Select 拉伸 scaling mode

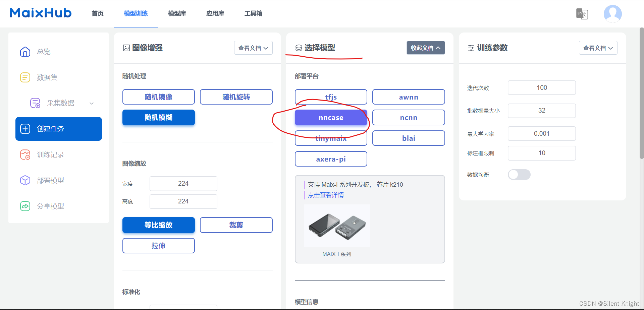pyautogui.click(x=159, y=246)
